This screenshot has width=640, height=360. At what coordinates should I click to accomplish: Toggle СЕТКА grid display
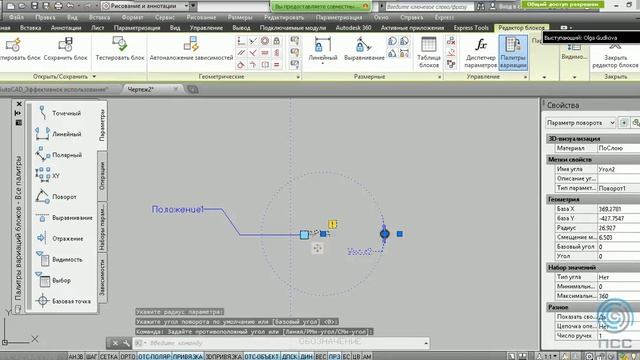109,356
